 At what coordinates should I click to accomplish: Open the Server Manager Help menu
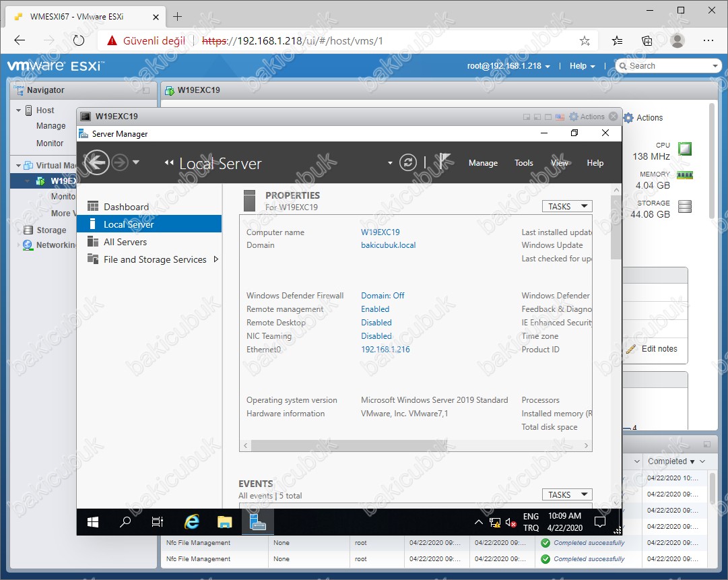pos(595,163)
